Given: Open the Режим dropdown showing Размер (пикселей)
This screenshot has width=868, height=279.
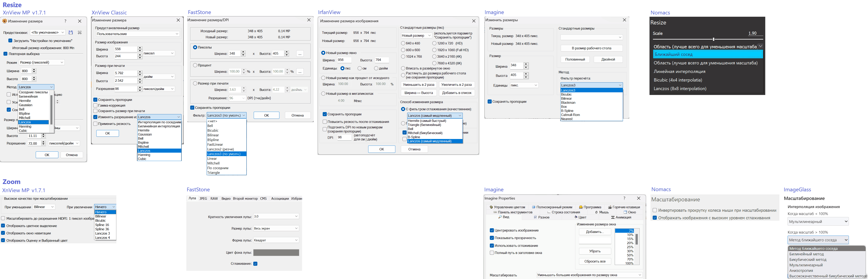Looking at the screenshot, I should tap(41, 62).
